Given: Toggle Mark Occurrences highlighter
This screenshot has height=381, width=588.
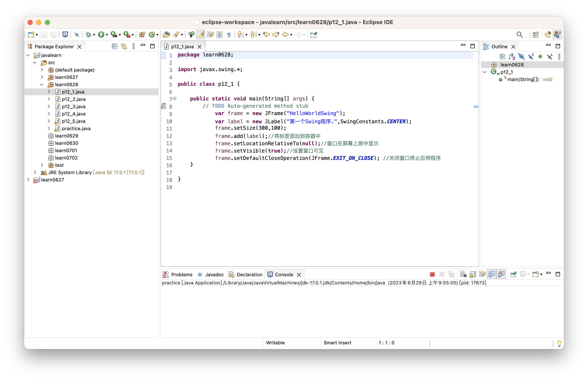Looking at the screenshot, I should click(201, 35).
